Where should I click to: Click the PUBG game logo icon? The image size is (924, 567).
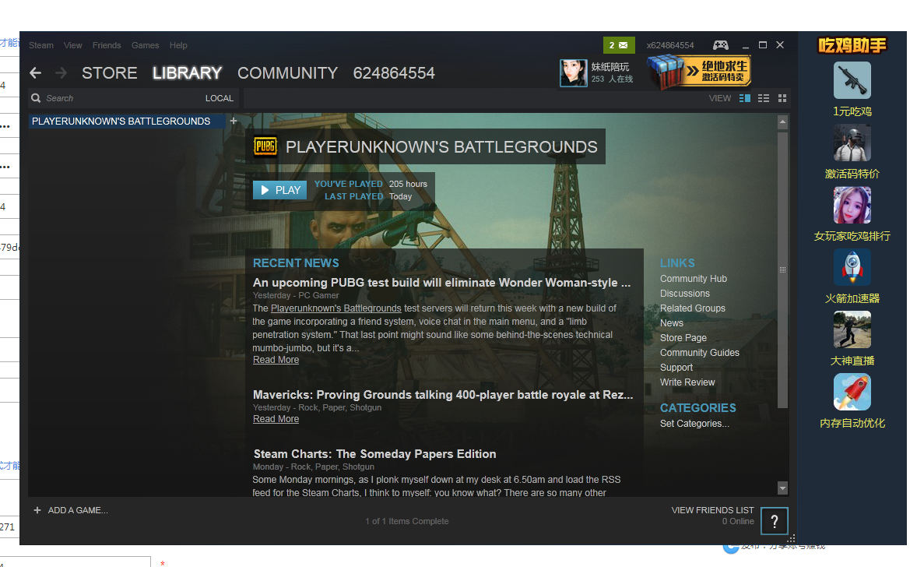click(265, 146)
